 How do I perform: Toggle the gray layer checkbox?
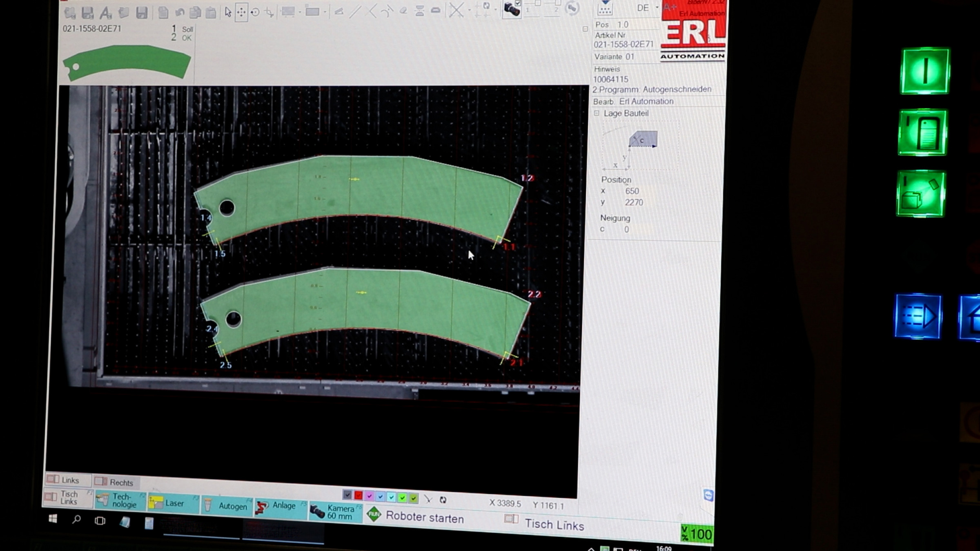point(347,495)
